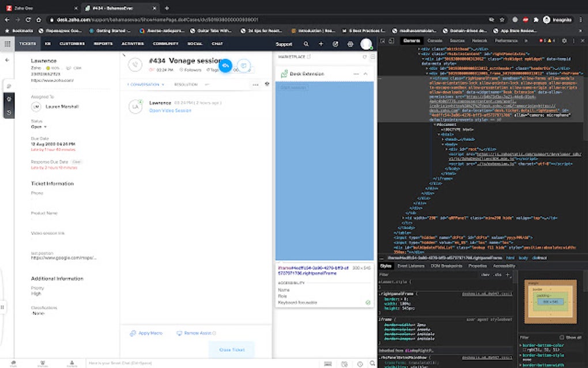
Task: Toggle the .hov element state option
Action: tap(485, 275)
